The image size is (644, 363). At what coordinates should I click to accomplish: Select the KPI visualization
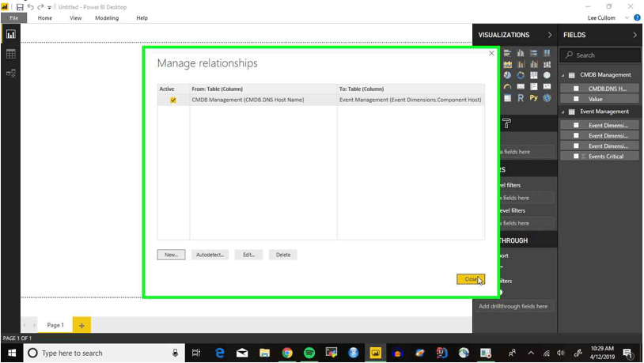[x=547, y=87]
